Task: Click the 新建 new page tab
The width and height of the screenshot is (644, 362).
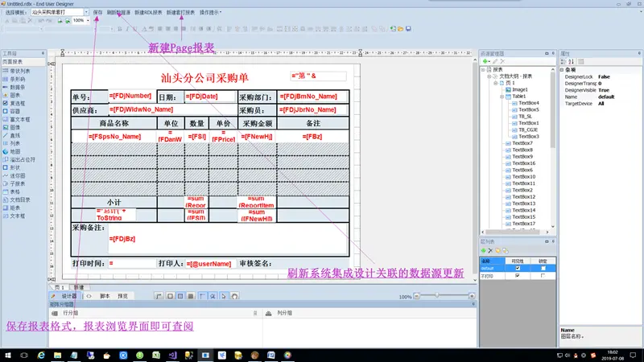Action: click(x=79, y=287)
